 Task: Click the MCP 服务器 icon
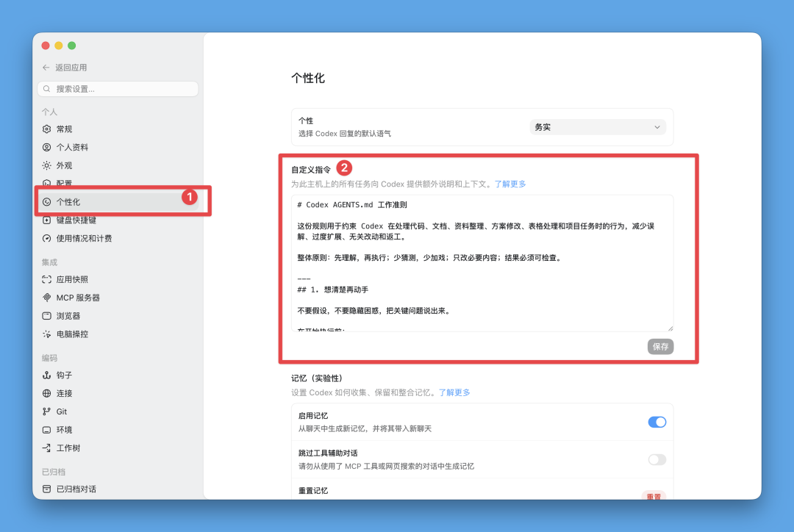click(46, 298)
